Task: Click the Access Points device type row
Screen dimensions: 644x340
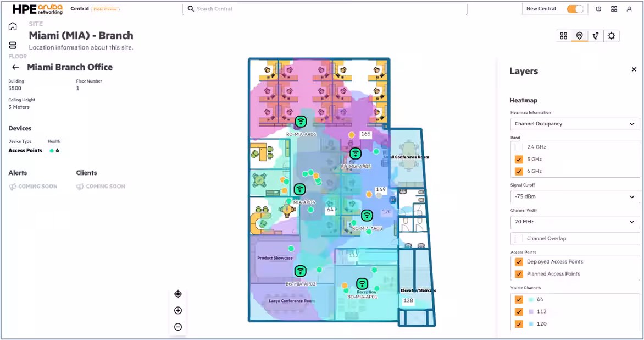Action: pos(34,151)
